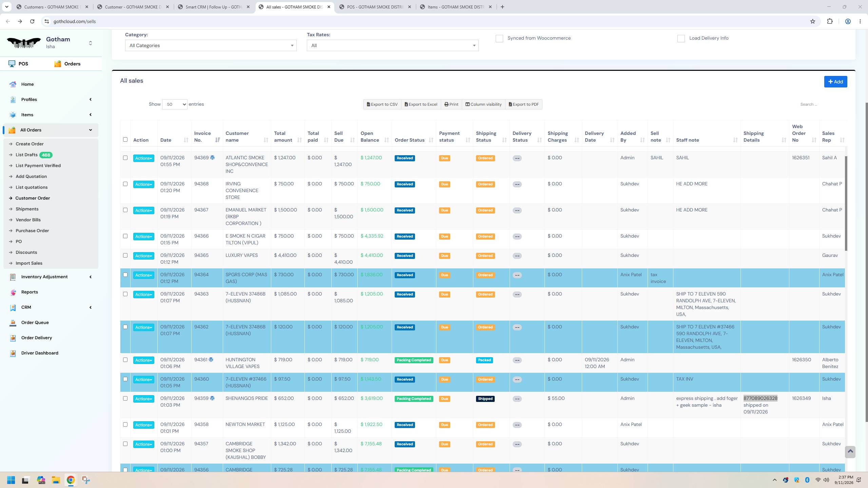Check the Load Delivery Info box

pyautogui.click(x=681, y=39)
